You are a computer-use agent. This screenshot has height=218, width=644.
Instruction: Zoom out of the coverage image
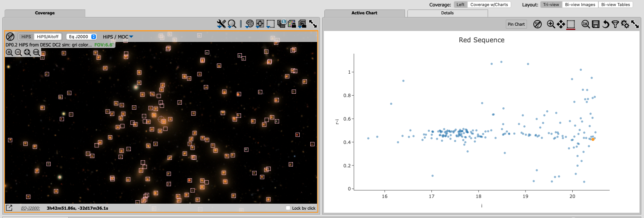(18, 53)
